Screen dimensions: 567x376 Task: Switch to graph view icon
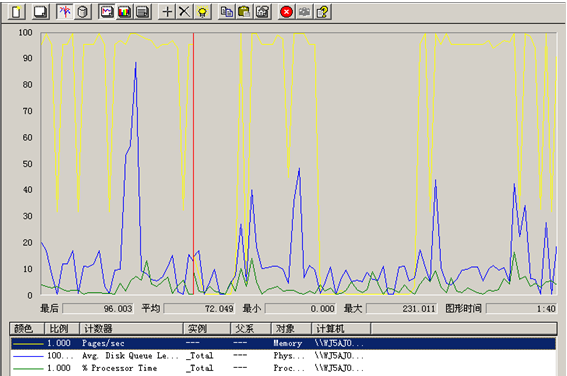point(107,12)
